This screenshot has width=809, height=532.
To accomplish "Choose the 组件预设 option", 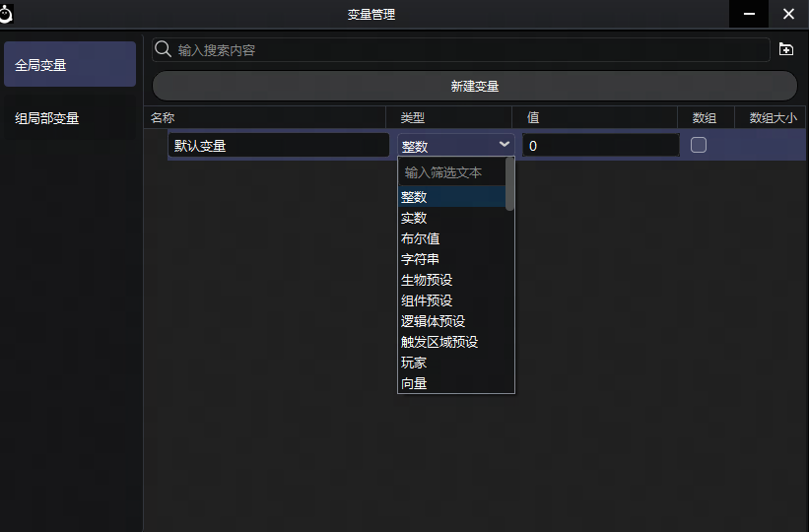I will [x=426, y=300].
